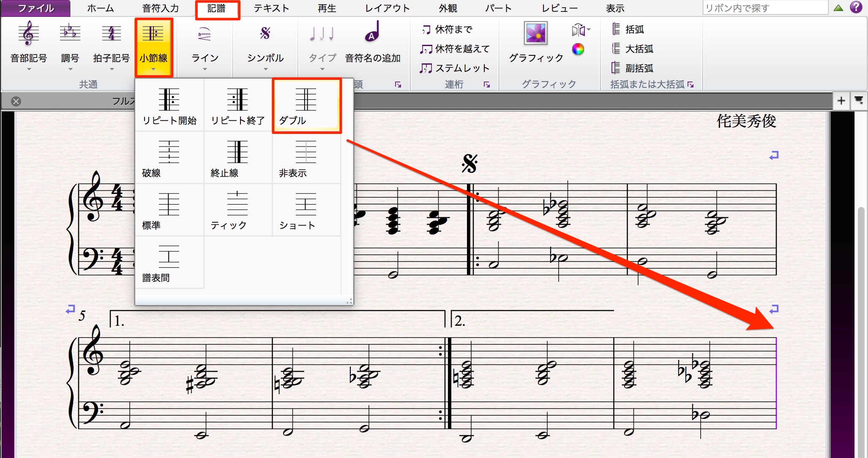
Task: Select the 譜表間 between-staves barline
Action: point(169,263)
